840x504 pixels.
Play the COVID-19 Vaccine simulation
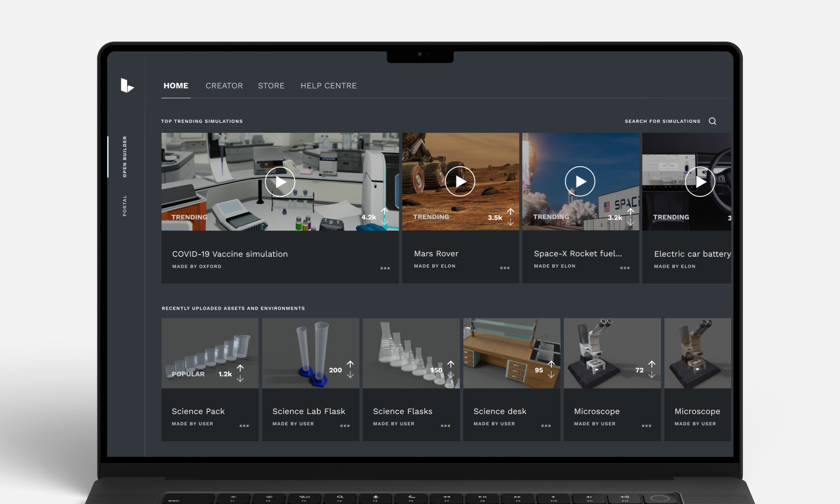coord(280,182)
